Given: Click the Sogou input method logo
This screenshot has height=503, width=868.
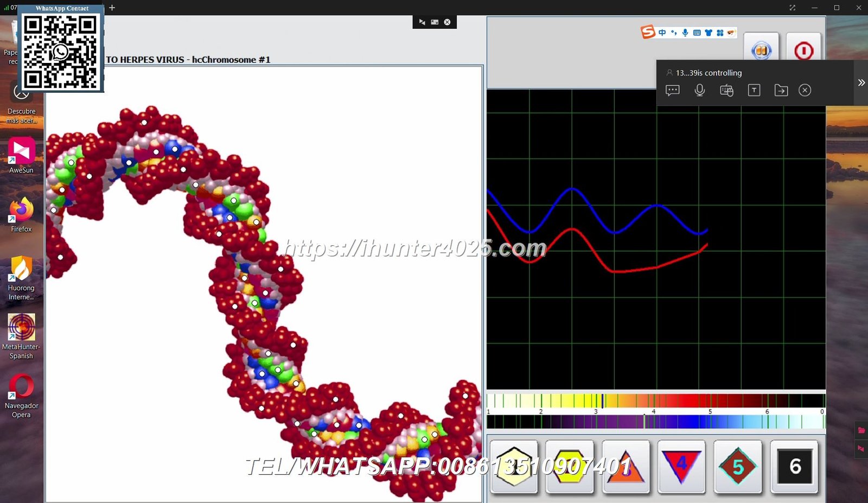Looking at the screenshot, I should click(648, 32).
